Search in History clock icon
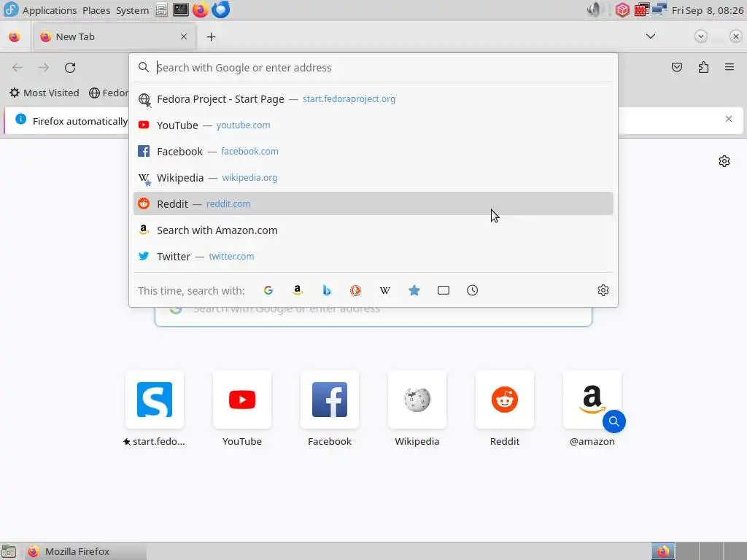This screenshot has width=747, height=560. [x=472, y=290]
